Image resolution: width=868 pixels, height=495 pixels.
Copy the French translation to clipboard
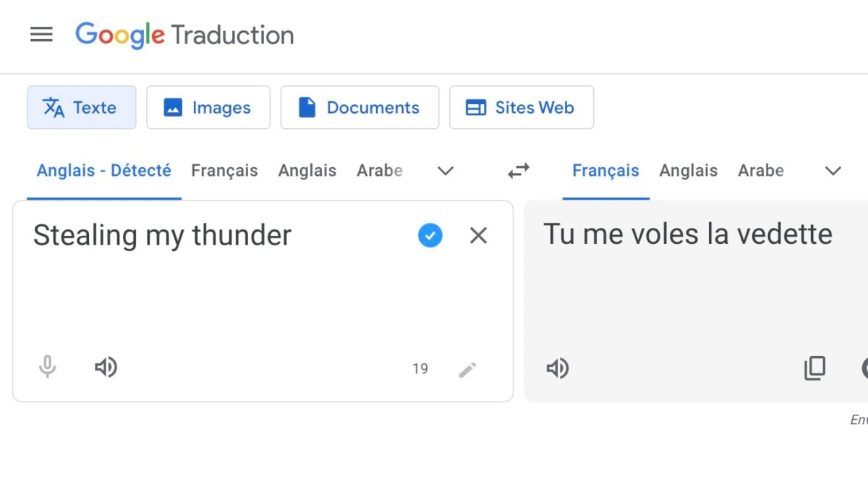[x=814, y=368]
